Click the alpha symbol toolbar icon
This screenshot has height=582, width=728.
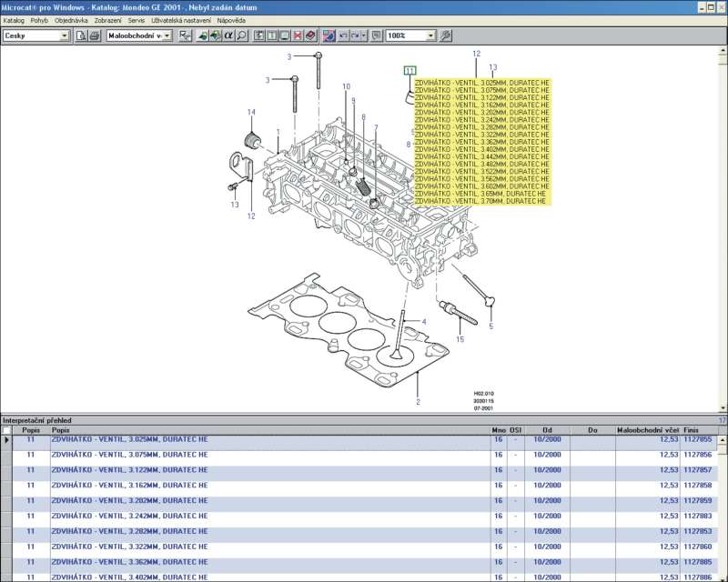(x=228, y=35)
